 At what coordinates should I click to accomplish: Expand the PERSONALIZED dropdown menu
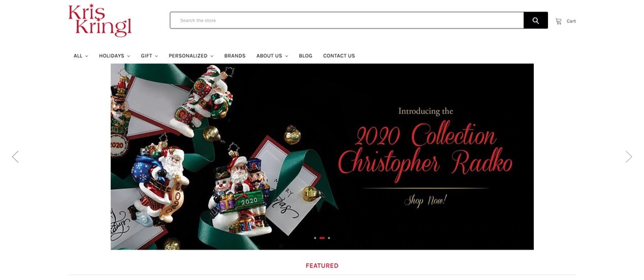pyautogui.click(x=191, y=56)
